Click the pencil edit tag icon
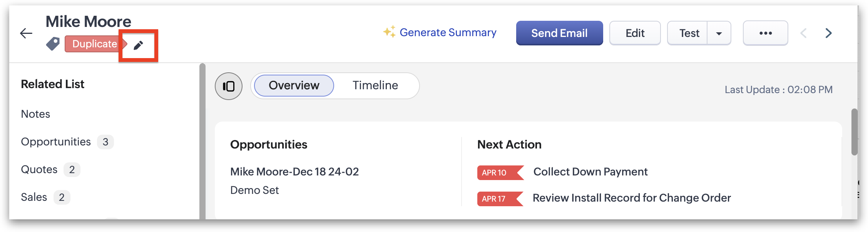Viewport: 868px width, 232px height. (x=138, y=45)
